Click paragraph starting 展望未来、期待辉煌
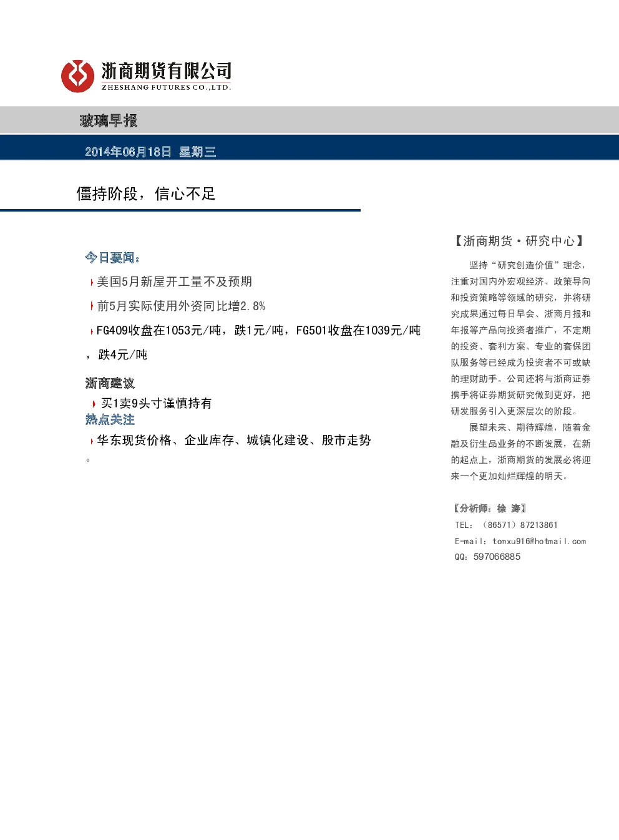 coord(520,452)
